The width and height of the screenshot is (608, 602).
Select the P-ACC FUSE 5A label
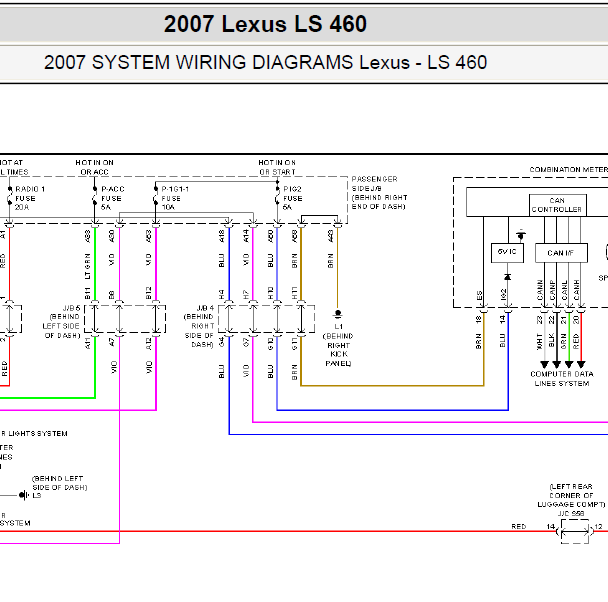113,198
